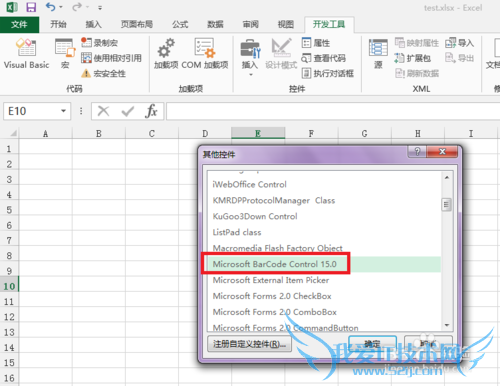Select column A header
The height and width of the screenshot is (386, 500).
click(x=46, y=134)
